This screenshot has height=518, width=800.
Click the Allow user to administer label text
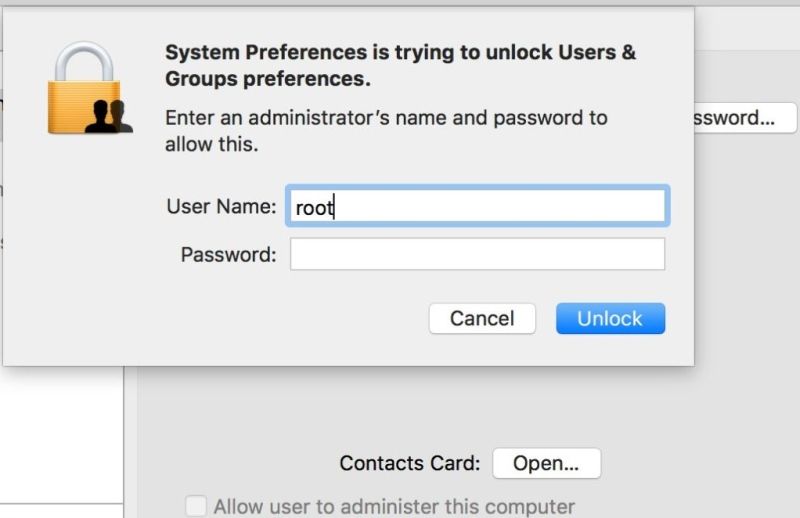pyautogui.click(x=394, y=507)
